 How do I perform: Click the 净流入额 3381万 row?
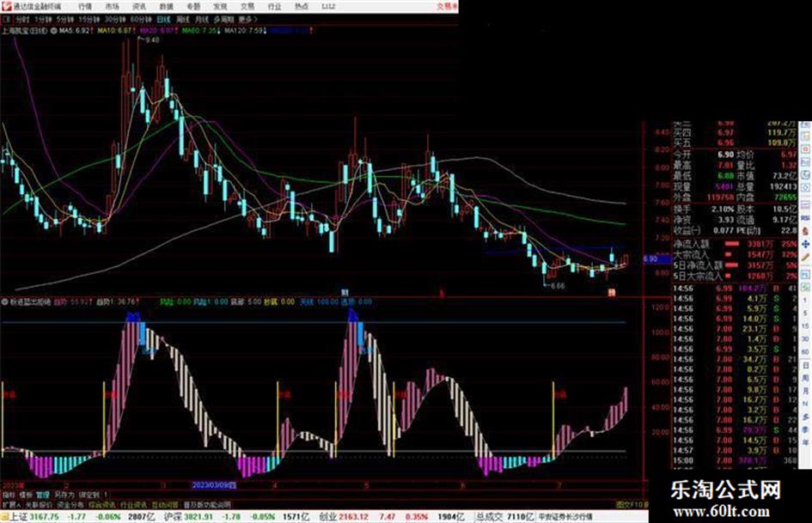pyautogui.click(x=735, y=244)
